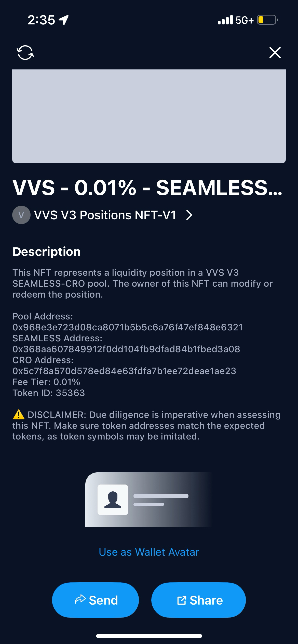Tap the CRO Address hash
The image size is (298, 644).
click(124, 371)
